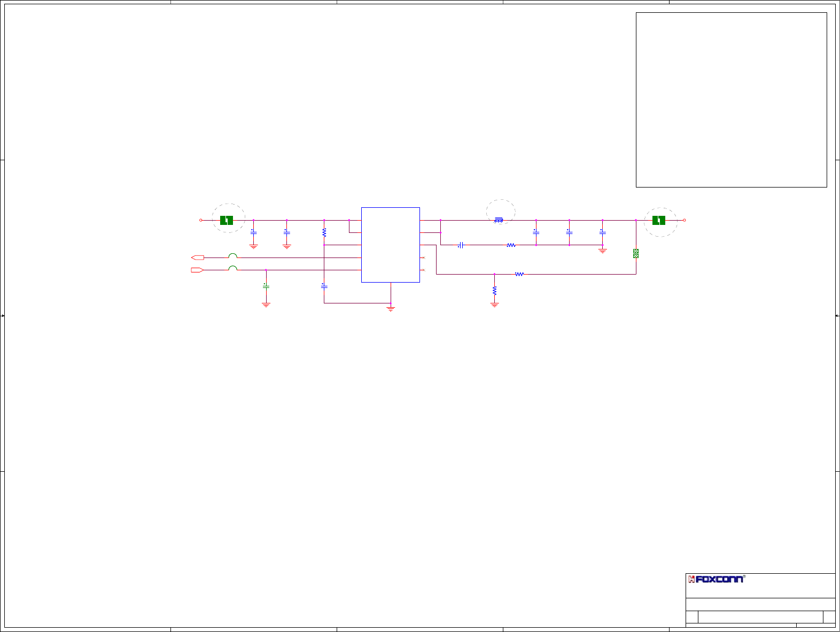Select resistor in series with horizontal capacitor
Viewport: 840px width, 632px height.
pyautogui.click(x=511, y=245)
